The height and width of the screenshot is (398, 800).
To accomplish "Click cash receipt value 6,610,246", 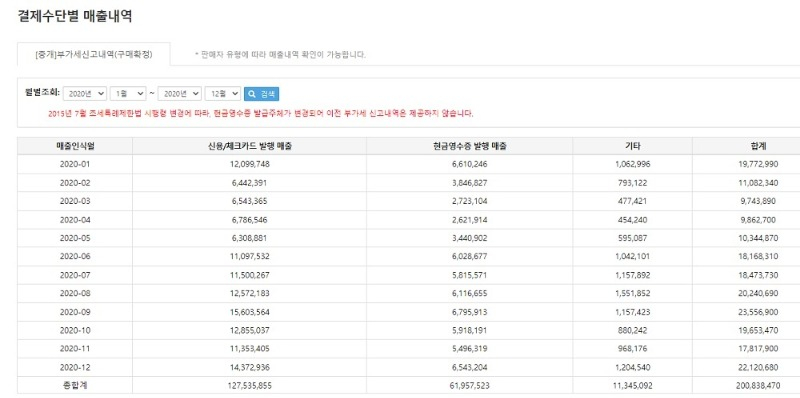I will (x=469, y=164).
